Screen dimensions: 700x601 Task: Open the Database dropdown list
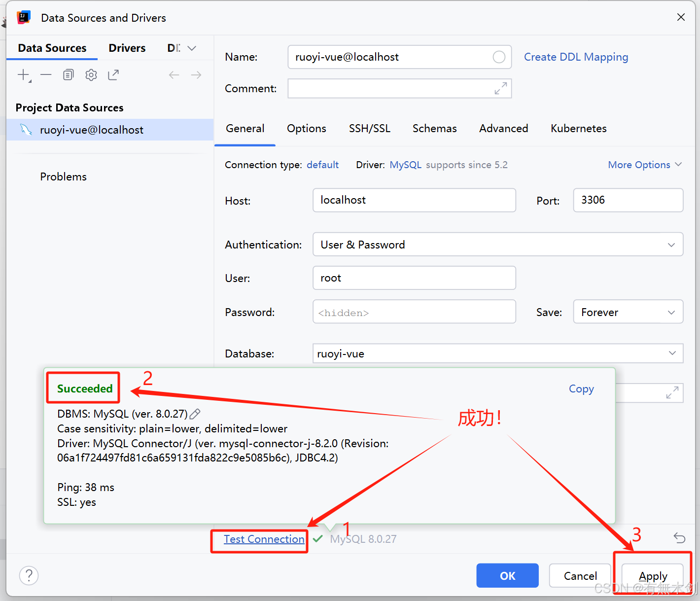672,354
